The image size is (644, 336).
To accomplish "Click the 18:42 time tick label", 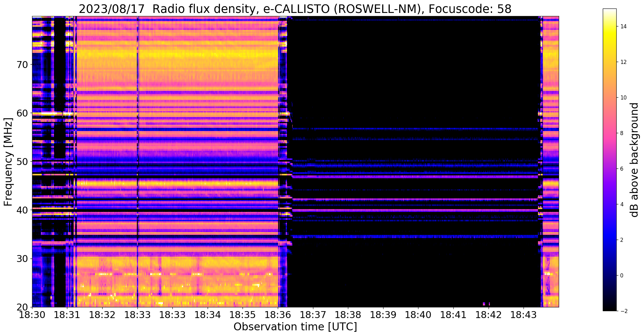I will tap(489, 315).
